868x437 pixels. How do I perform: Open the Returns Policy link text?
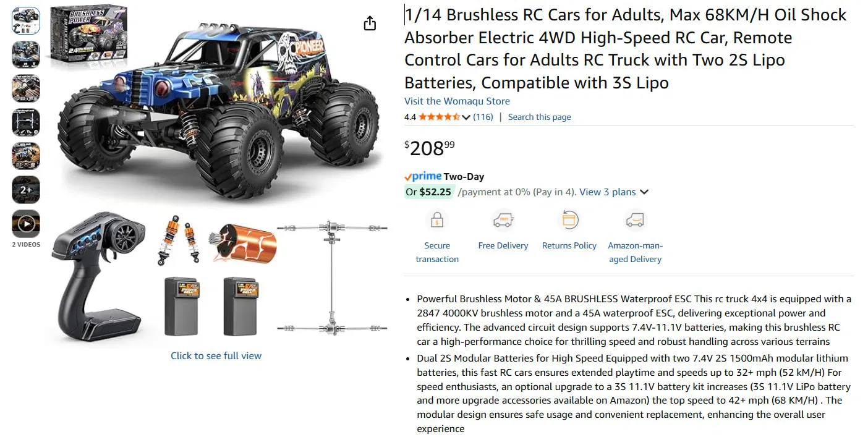tap(569, 246)
